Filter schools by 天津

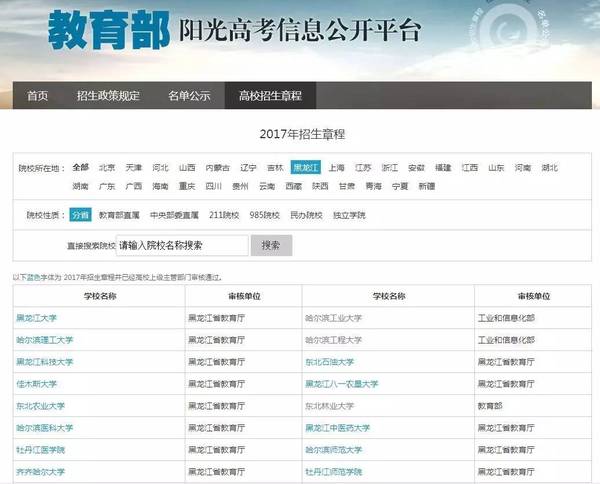click(x=134, y=168)
